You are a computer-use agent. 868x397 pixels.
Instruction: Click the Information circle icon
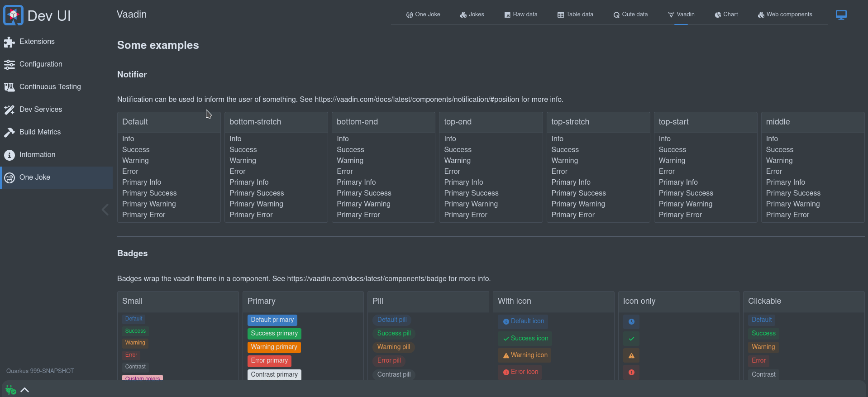pos(9,155)
